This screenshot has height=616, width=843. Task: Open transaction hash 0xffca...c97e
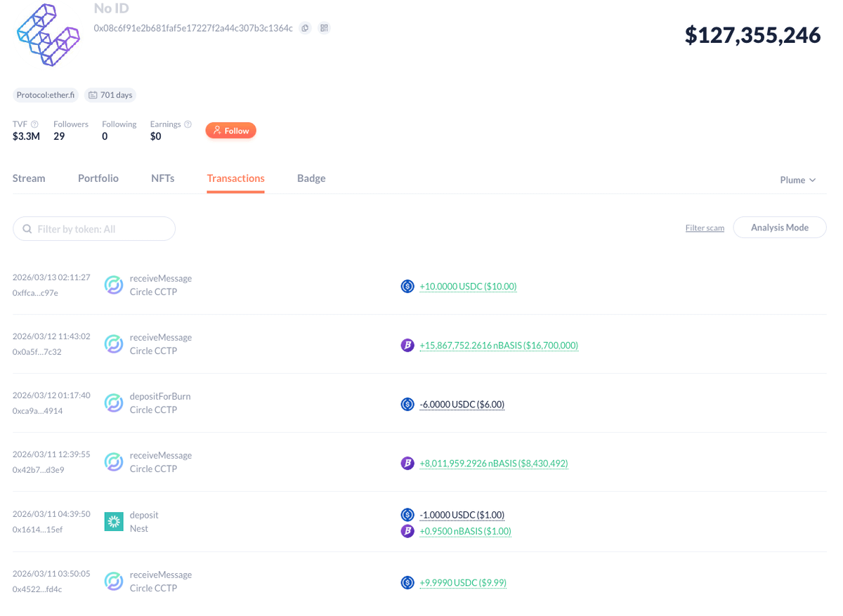pos(35,293)
